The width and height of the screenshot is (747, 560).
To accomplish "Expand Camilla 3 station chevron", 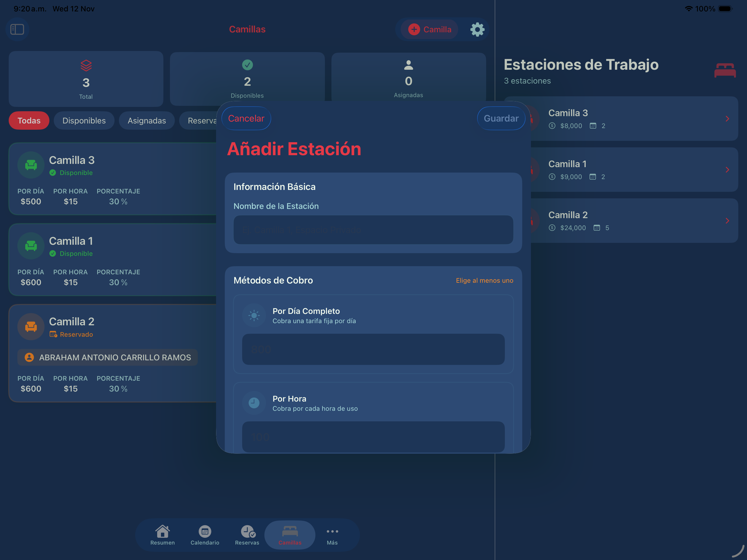I will 727,119.
